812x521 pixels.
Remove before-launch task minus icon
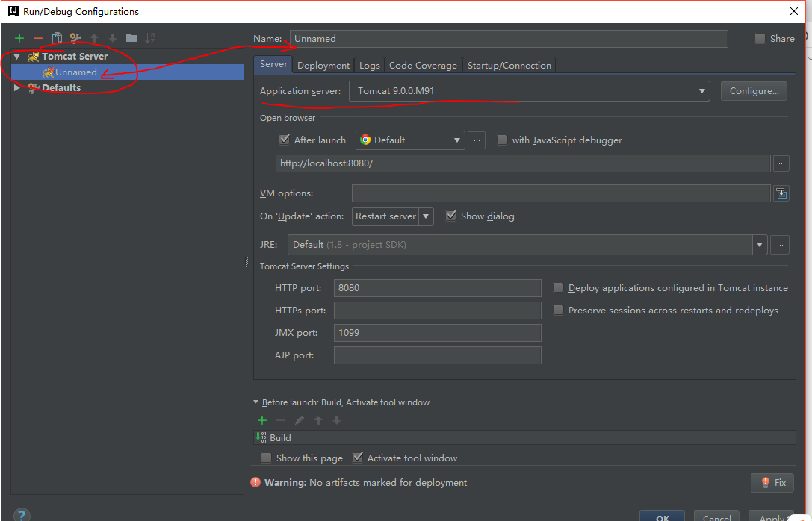281,420
